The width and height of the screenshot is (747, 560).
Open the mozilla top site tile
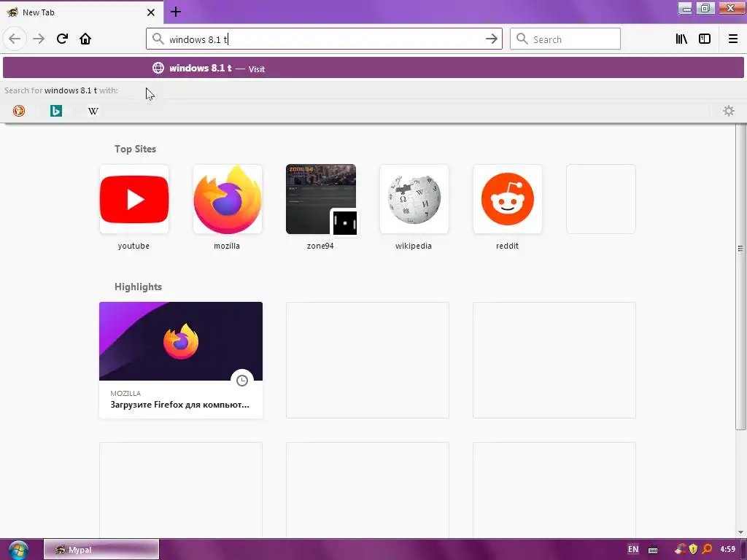[x=228, y=199]
